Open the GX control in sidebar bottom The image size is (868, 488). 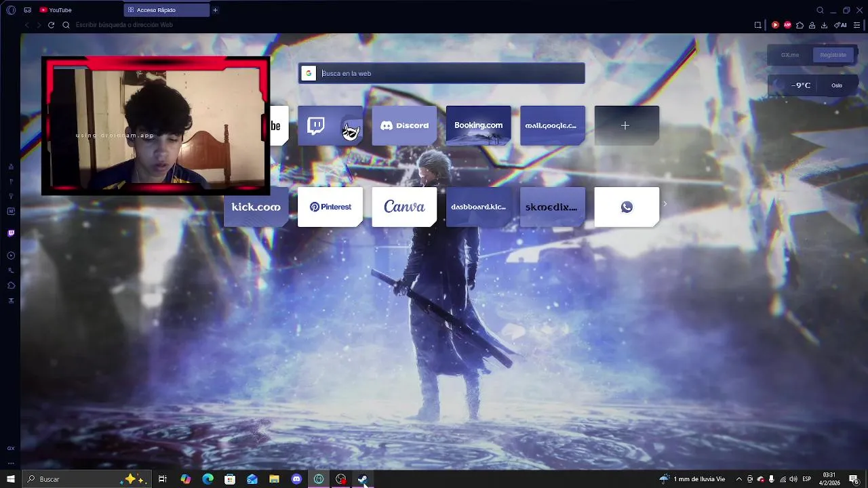coord(11,448)
